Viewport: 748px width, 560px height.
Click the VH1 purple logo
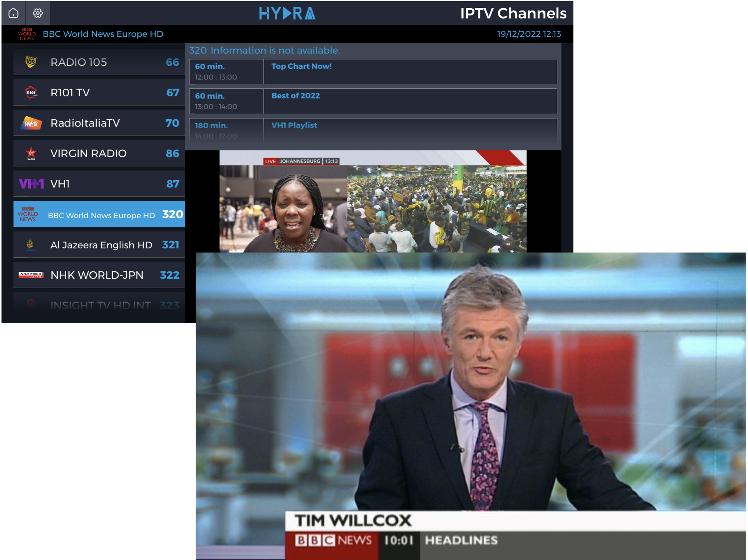tap(31, 184)
